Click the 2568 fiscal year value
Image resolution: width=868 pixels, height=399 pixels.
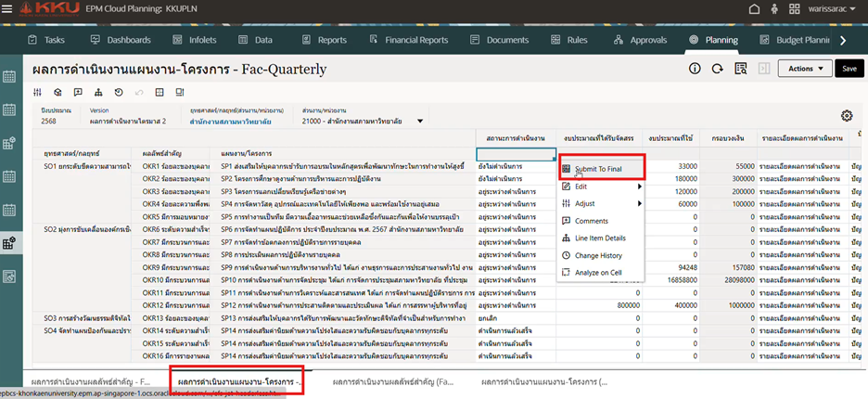pos(49,122)
